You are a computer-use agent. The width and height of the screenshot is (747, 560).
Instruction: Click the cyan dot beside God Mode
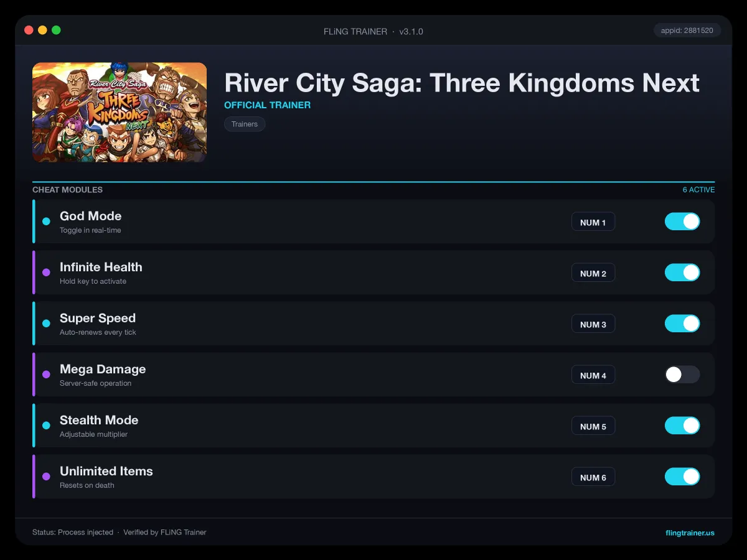(x=46, y=222)
